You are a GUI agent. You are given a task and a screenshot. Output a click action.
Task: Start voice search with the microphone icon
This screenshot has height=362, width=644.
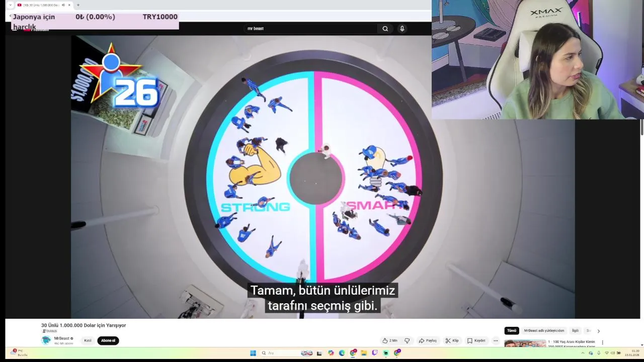pyautogui.click(x=402, y=29)
